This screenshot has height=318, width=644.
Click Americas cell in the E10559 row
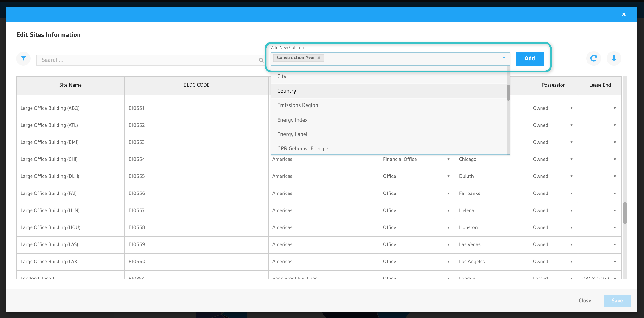[x=324, y=245]
